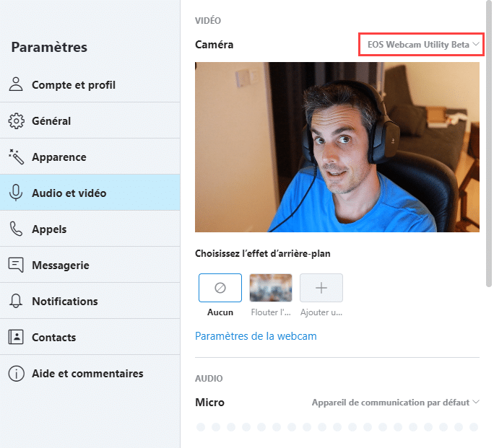Open the Notifications settings section
494x448 pixels.
[90, 301]
